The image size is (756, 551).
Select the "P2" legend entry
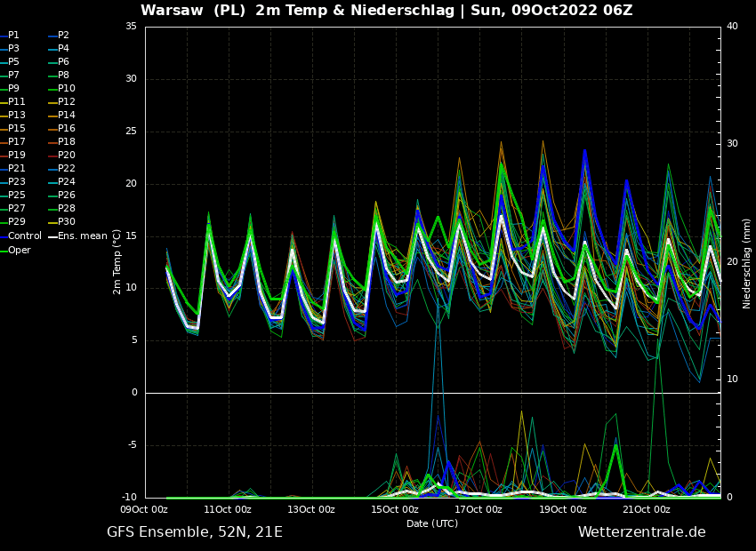pos(59,36)
